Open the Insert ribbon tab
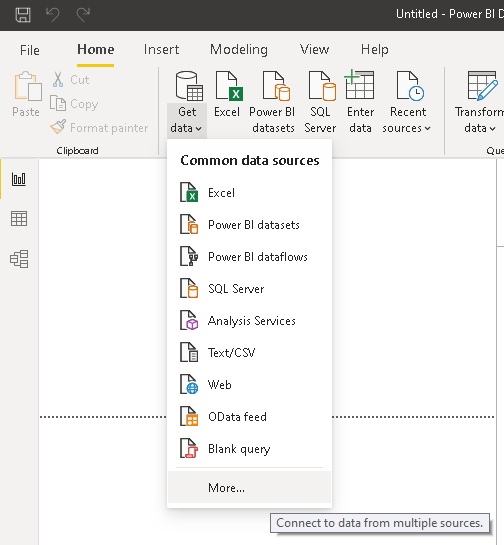Image resolution: width=504 pixels, height=545 pixels. click(161, 49)
